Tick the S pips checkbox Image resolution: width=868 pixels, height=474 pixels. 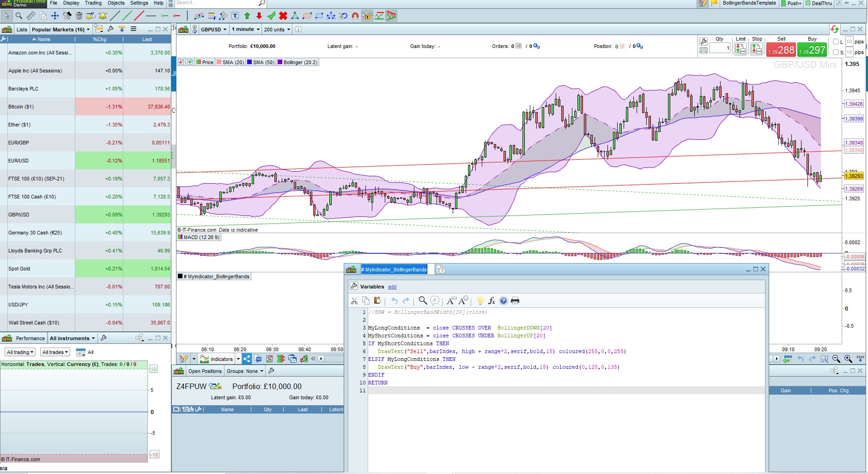[836, 53]
